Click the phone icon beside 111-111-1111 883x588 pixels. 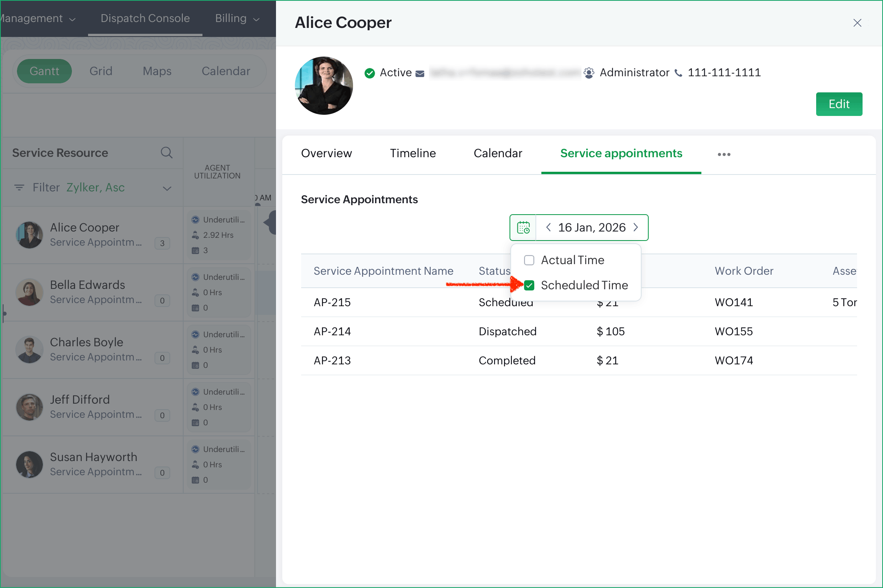(x=679, y=73)
